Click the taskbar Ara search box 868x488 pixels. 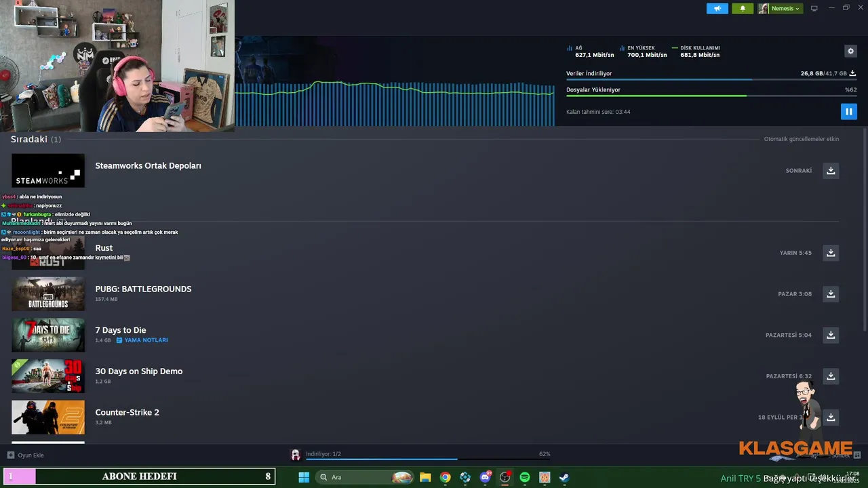coord(365,477)
